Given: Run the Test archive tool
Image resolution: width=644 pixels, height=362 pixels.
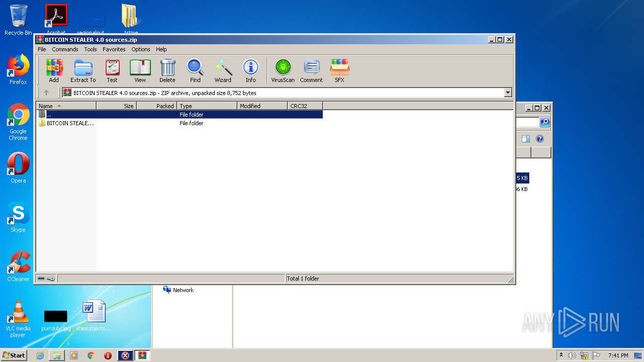Looking at the screenshot, I should pyautogui.click(x=112, y=70).
